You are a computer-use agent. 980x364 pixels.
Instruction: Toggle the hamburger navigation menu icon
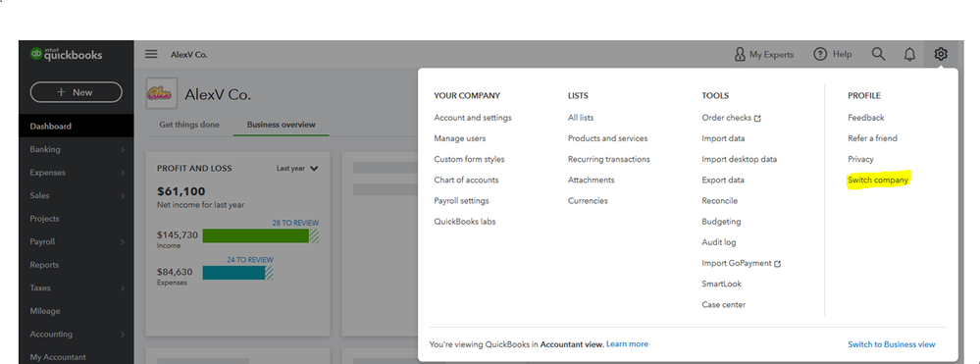(x=151, y=54)
